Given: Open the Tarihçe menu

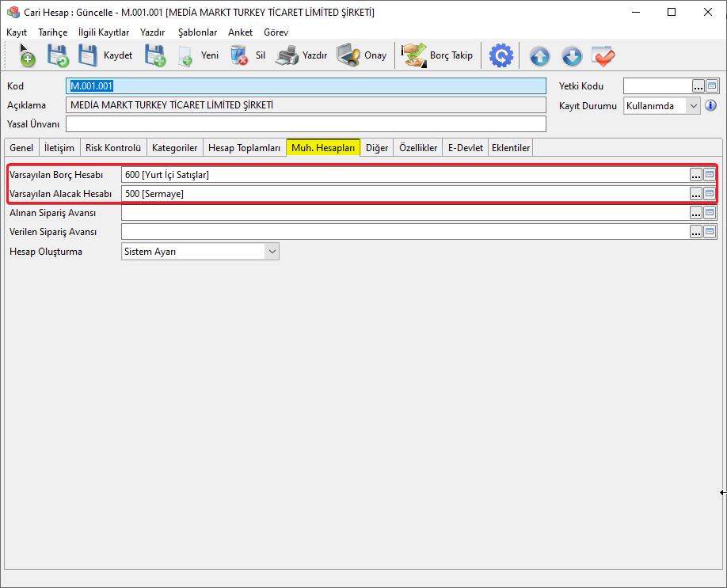Looking at the screenshot, I should pos(52,32).
